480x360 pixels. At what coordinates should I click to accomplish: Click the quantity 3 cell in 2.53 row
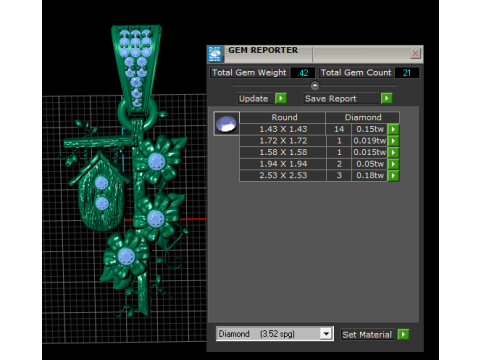[339, 176]
